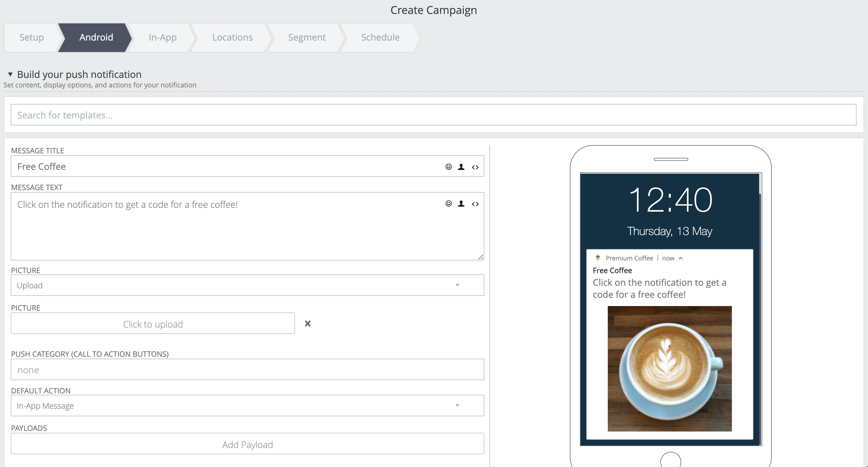Switch to the In-App step
868x467 pixels.
pyautogui.click(x=162, y=37)
